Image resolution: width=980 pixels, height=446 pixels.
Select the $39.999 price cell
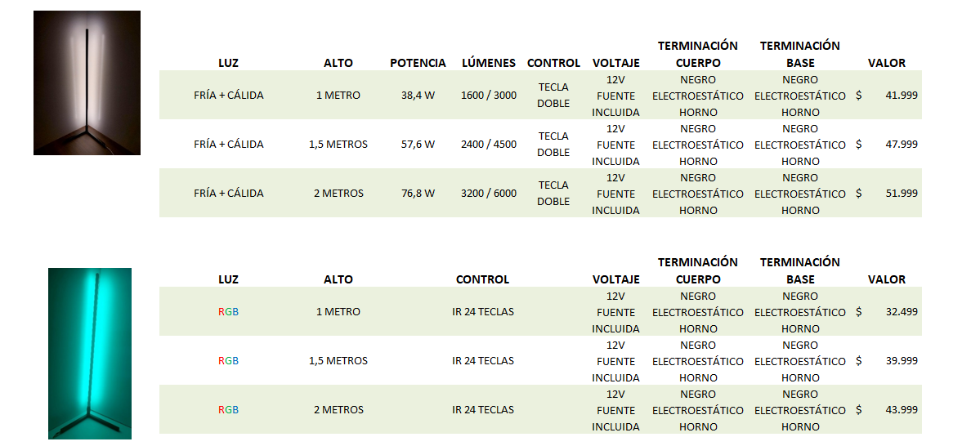click(x=887, y=360)
